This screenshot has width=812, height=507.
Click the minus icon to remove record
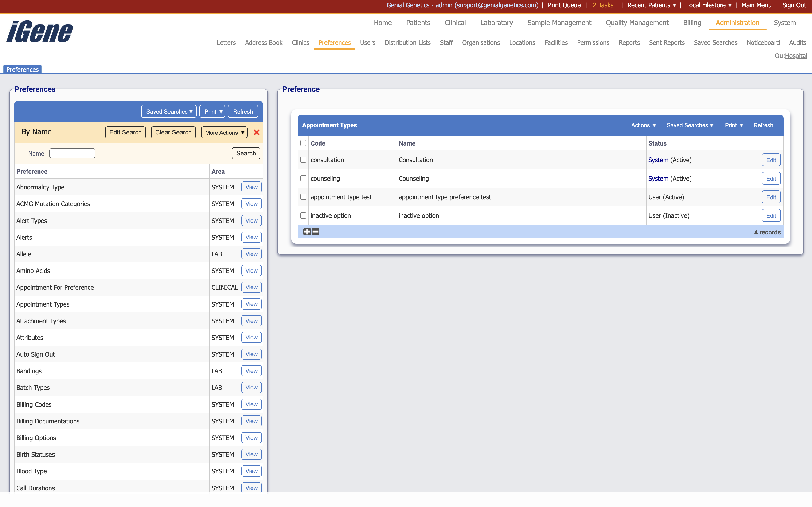(316, 232)
